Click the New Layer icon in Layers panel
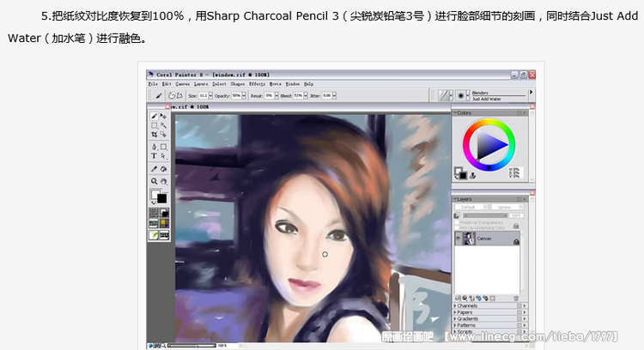 tap(471, 299)
